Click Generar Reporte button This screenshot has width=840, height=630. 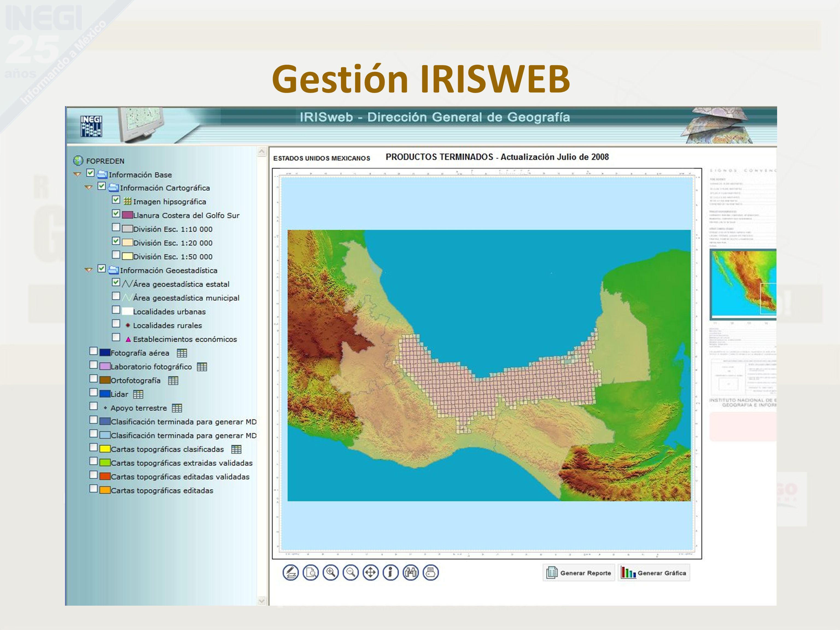point(579,573)
